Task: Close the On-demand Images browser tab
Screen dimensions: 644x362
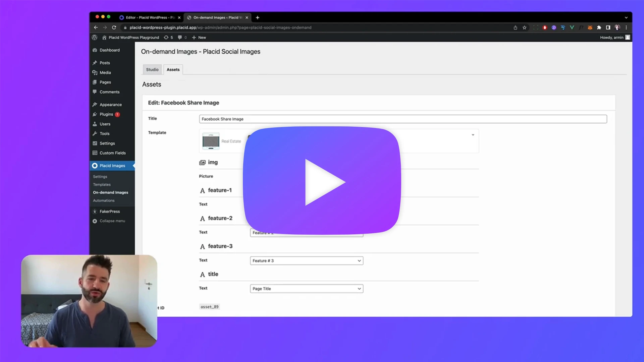Action: click(x=247, y=17)
